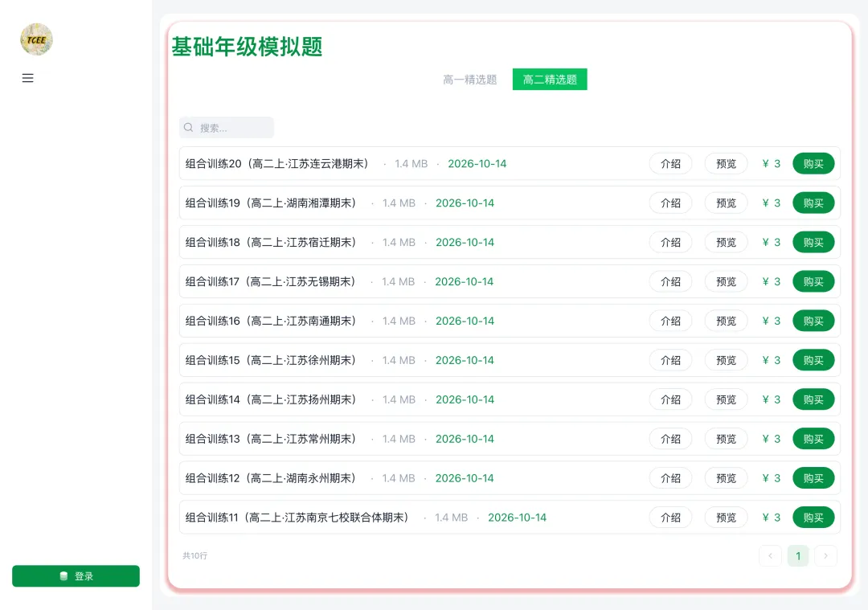
Task: Click the ¥ 3 price of 组合训练20
Action: click(x=771, y=163)
